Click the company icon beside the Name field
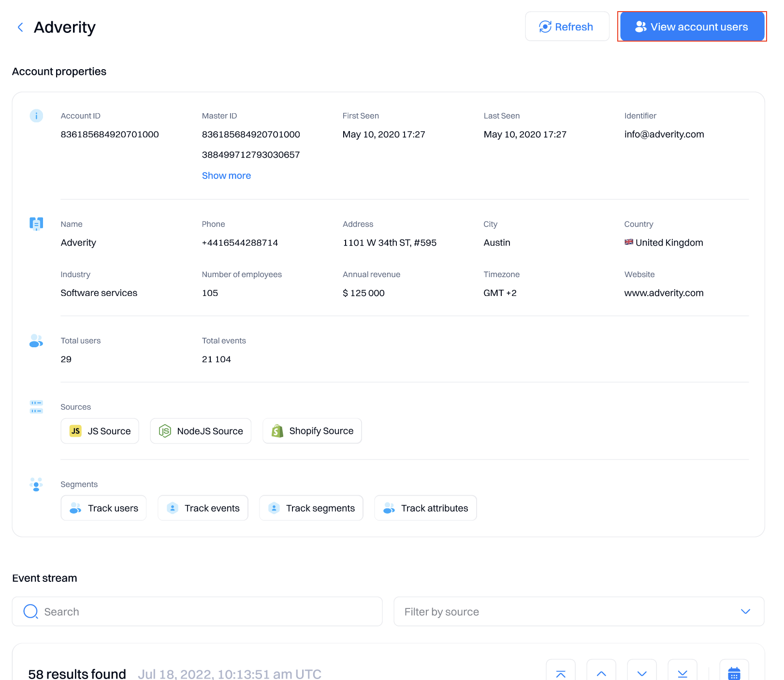This screenshot has width=784, height=680. coord(36,223)
